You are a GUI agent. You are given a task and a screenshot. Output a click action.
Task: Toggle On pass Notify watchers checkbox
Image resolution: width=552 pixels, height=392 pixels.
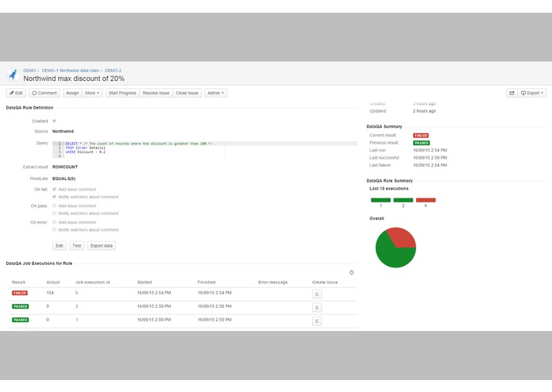[54, 213]
